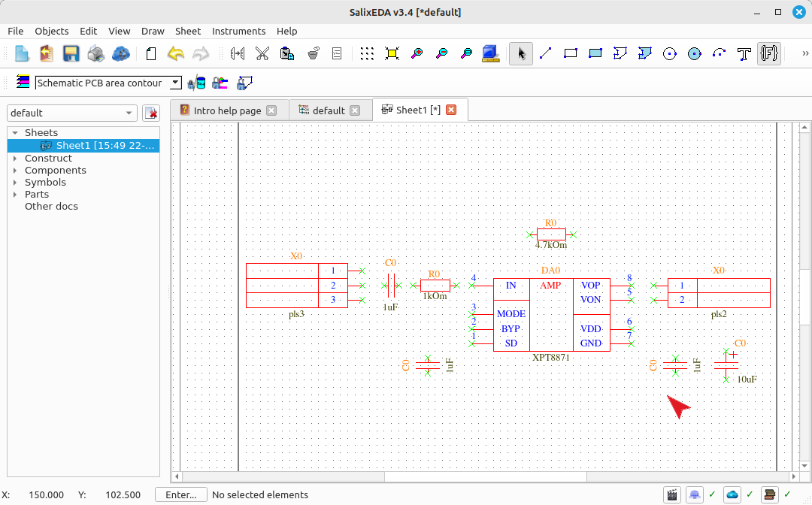This screenshot has height=505, width=812.
Task: Close the Sheet1 tab
Action: coord(452,110)
